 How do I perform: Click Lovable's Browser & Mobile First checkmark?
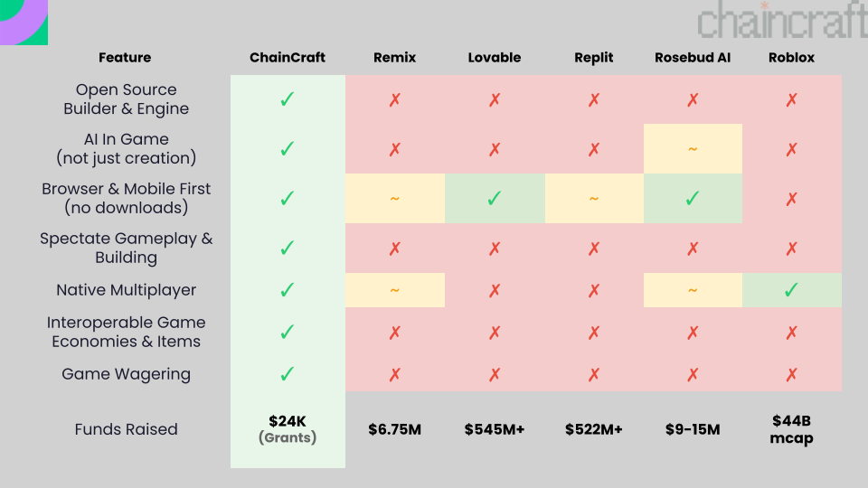click(x=495, y=198)
